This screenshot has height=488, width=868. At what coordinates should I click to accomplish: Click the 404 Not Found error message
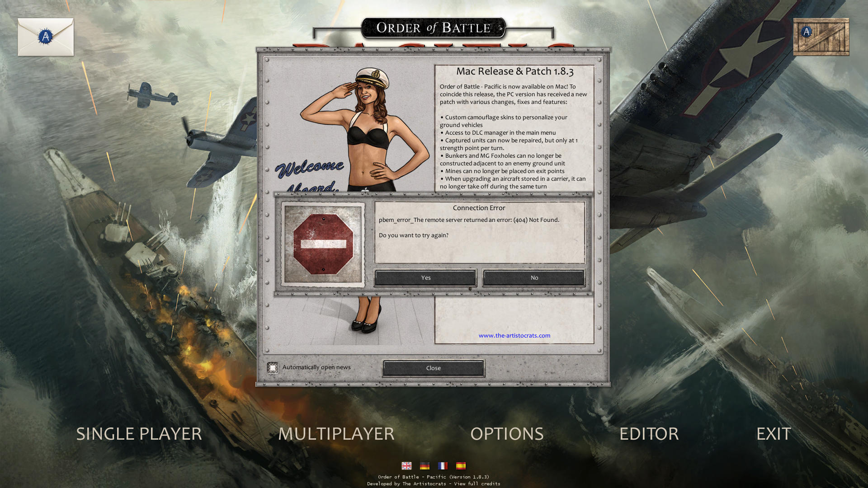[469, 220]
